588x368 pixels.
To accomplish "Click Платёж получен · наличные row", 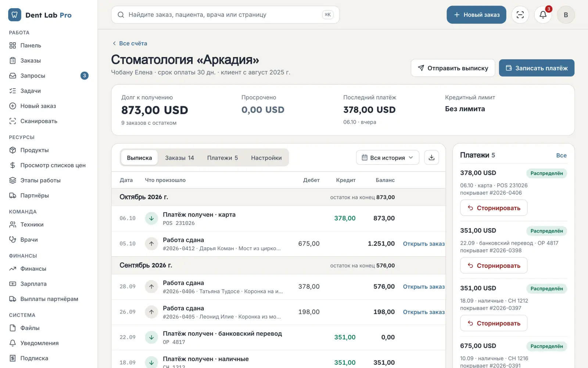I will pos(278,359).
